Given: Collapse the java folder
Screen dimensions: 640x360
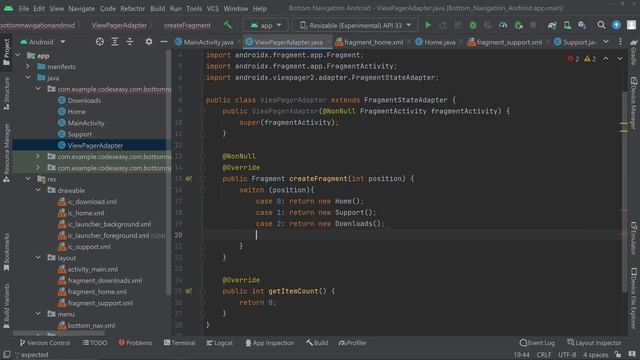Looking at the screenshot, I should click(28, 78).
